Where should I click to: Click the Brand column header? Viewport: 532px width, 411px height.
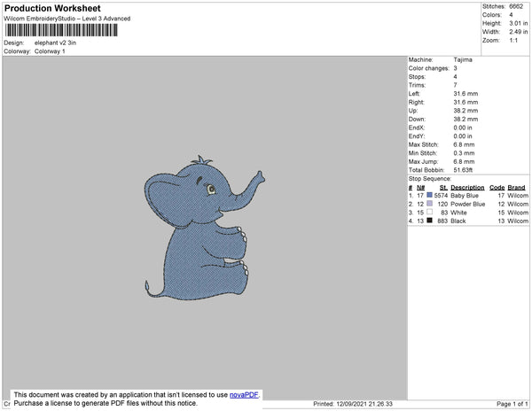tap(517, 188)
